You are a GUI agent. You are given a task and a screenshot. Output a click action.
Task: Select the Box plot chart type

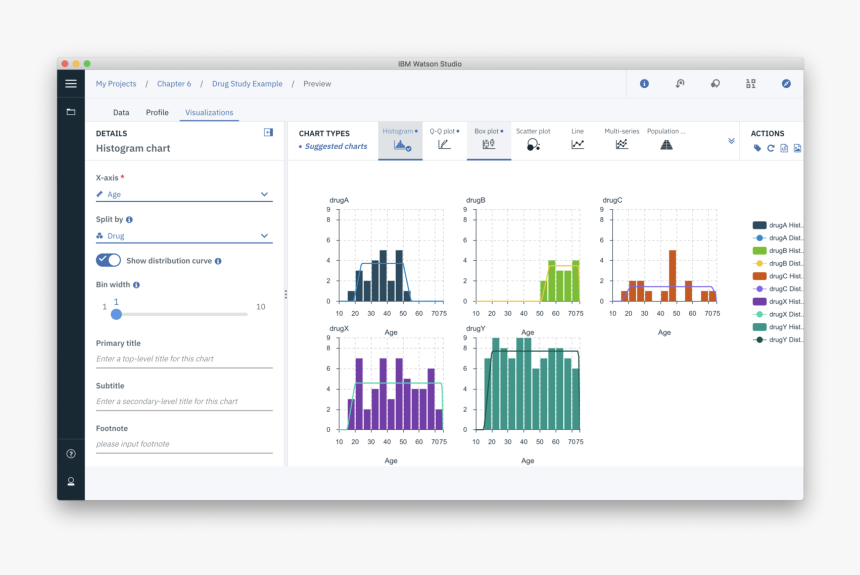coord(489,140)
